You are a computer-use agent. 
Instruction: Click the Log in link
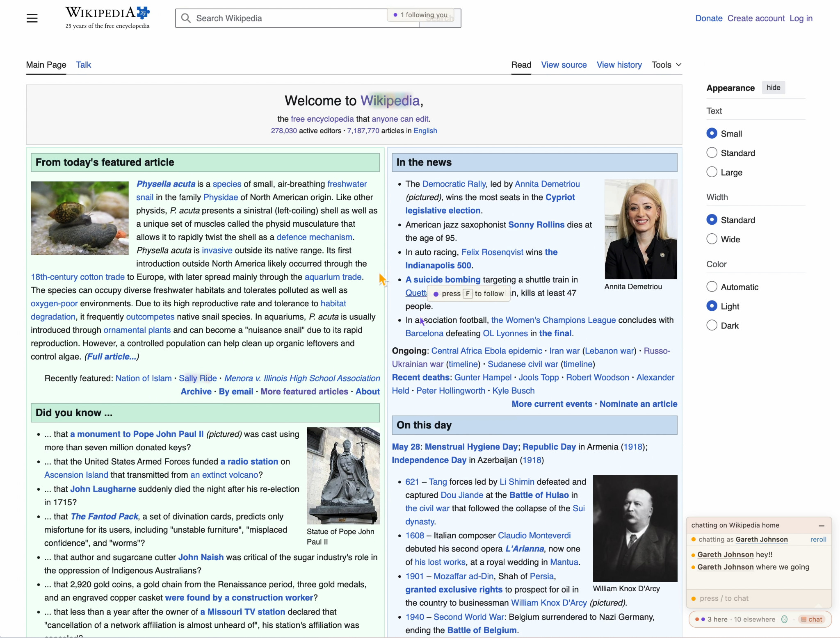pyautogui.click(x=801, y=18)
